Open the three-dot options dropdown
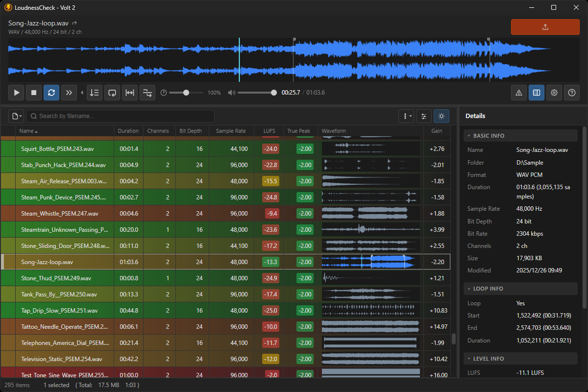588x392 pixels. coord(406,116)
